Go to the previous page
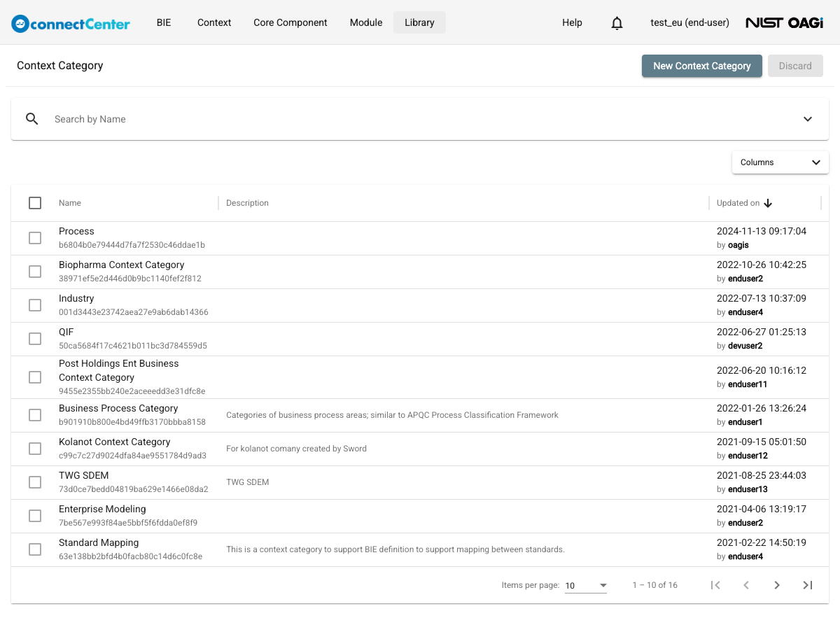Image resolution: width=840 pixels, height=639 pixels. pos(746,585)
